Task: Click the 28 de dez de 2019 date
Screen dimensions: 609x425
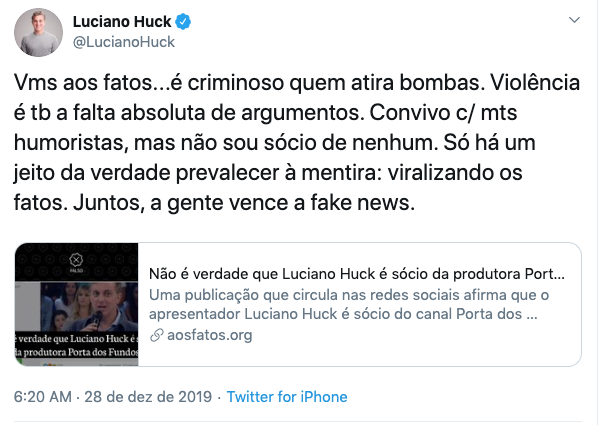Action: point(152,396)
